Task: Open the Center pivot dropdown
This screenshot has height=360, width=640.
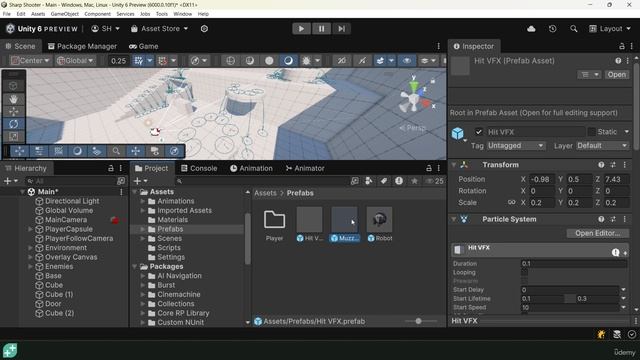Action: tap(30, 61)
